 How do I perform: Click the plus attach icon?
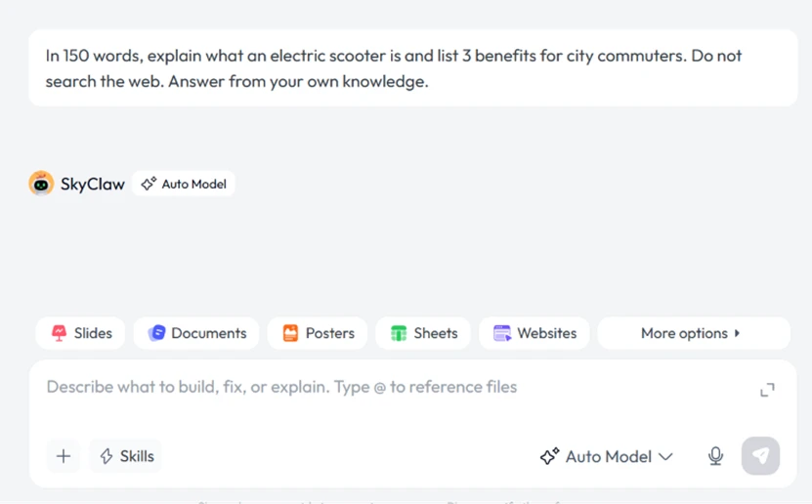[x=64, y=456]
